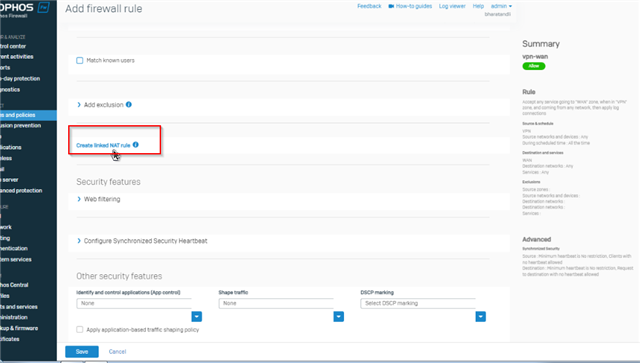640x363 pixels.
Task: Open the admin account menu
Action: [x=501, y=6]
